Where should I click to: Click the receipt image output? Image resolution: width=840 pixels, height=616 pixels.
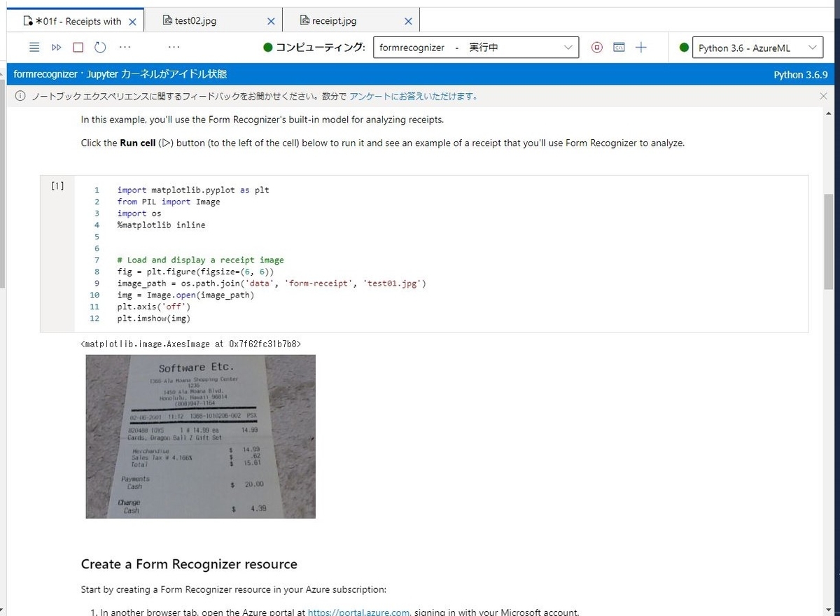point(200,436)
